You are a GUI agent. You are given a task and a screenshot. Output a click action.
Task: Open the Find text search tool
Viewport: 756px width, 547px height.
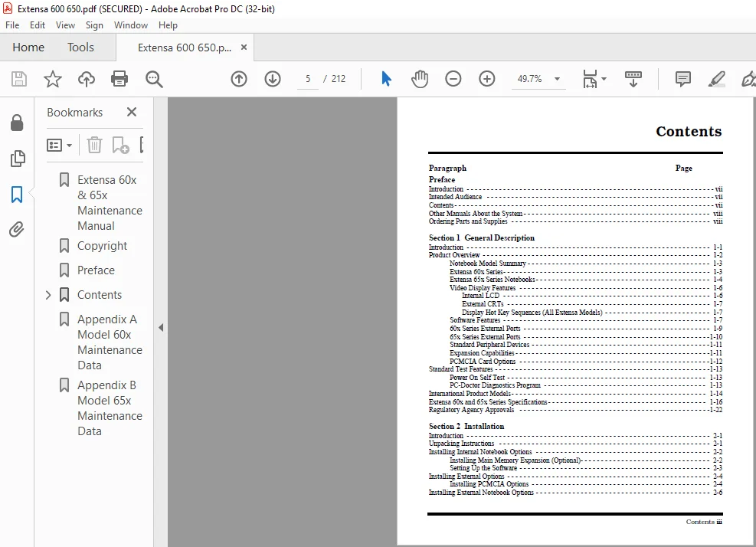tap(154, 79)
